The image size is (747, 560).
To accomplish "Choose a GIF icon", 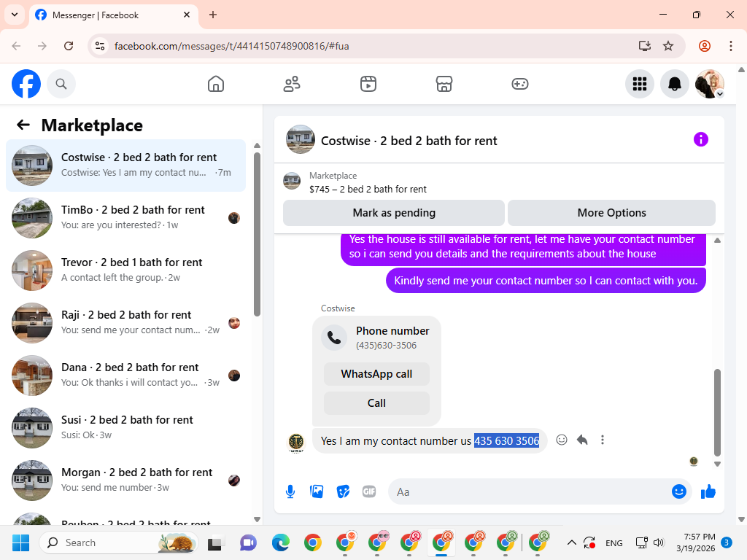I will pos(369,491).
